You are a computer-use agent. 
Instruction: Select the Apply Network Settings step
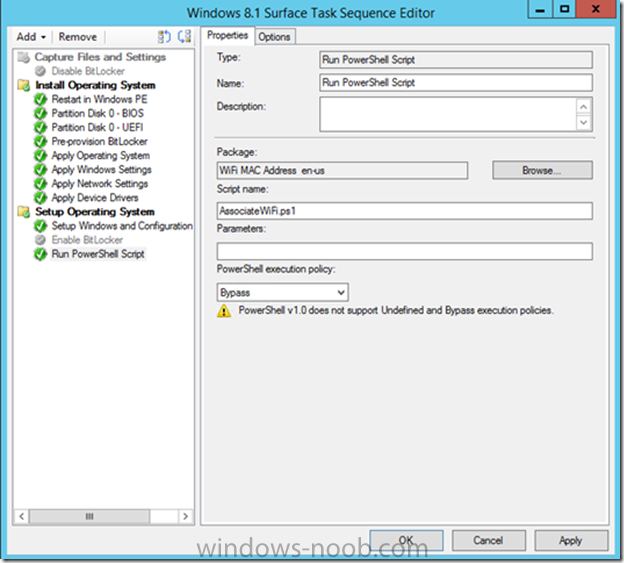click(x=100, y=184)
